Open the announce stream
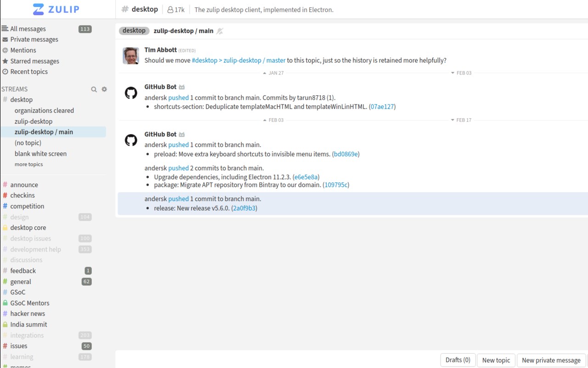588x368 pixels. (x=24, y=185)
